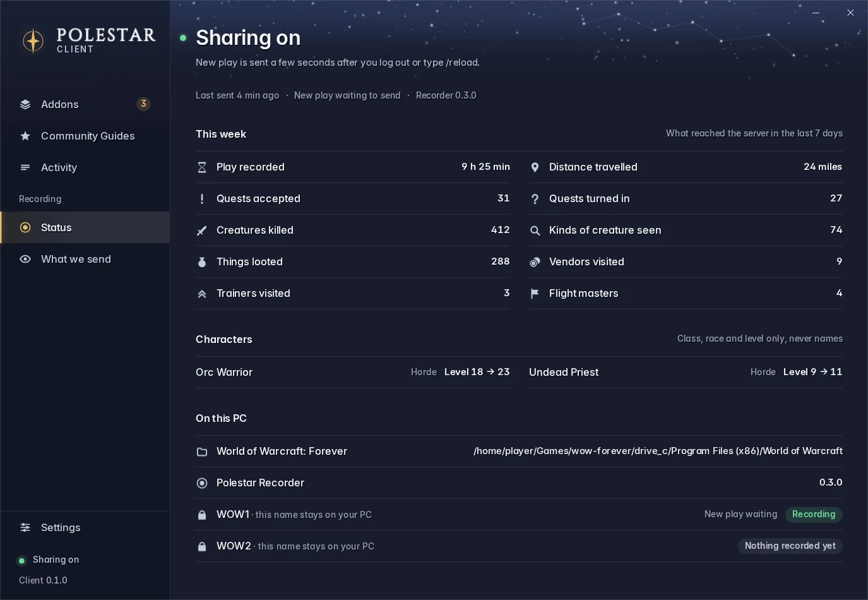Click the Addons layers icon
The height and width of the screenshot is (600, 868).
[25, 104]
